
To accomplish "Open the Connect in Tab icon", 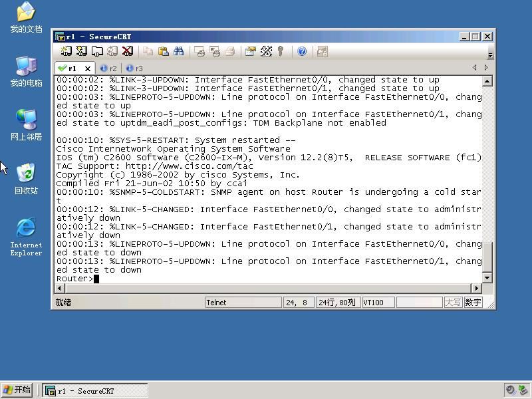I will coord(97,51).
